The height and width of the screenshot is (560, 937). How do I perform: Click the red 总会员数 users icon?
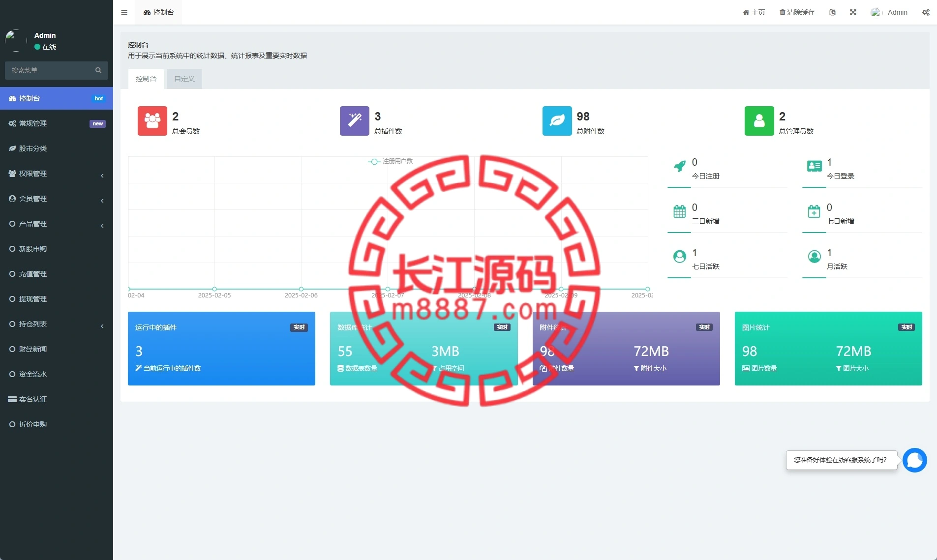(x=152, y=121)
